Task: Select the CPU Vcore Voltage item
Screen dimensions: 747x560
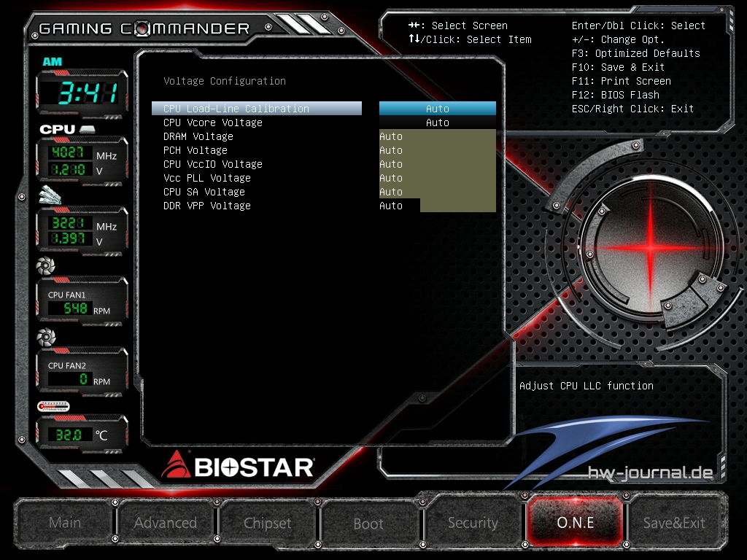Action: (x=212, y=122)
